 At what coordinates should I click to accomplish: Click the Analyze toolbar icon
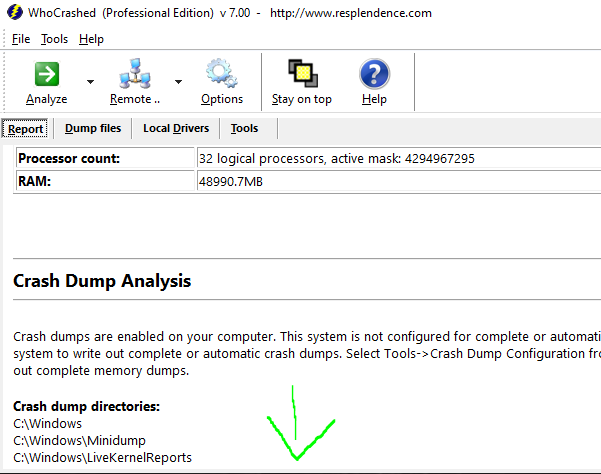pyautogui.click(x=46, y=75)
